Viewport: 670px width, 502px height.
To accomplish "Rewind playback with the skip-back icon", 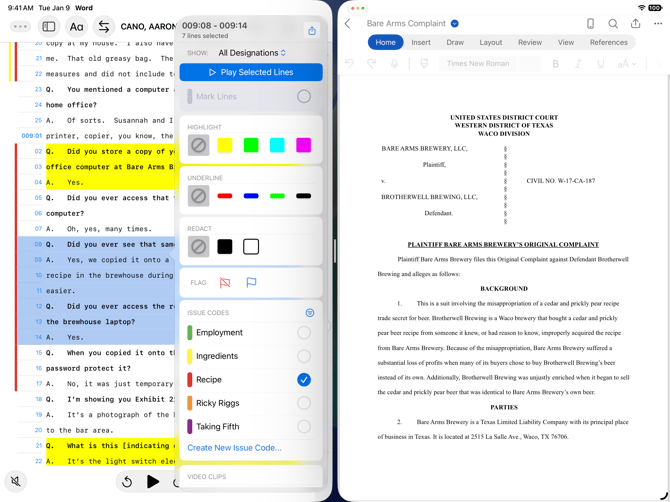I will point(127,482).
